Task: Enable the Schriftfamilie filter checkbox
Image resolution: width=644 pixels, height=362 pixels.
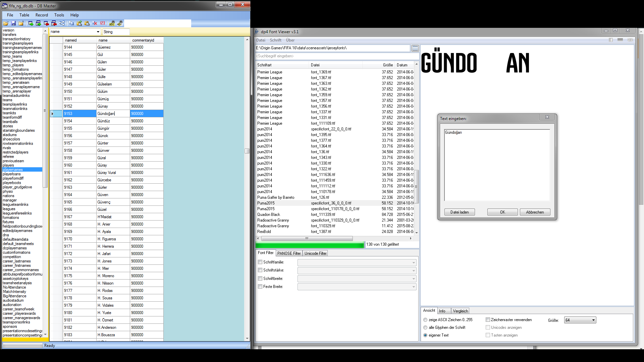Action: 260,262
